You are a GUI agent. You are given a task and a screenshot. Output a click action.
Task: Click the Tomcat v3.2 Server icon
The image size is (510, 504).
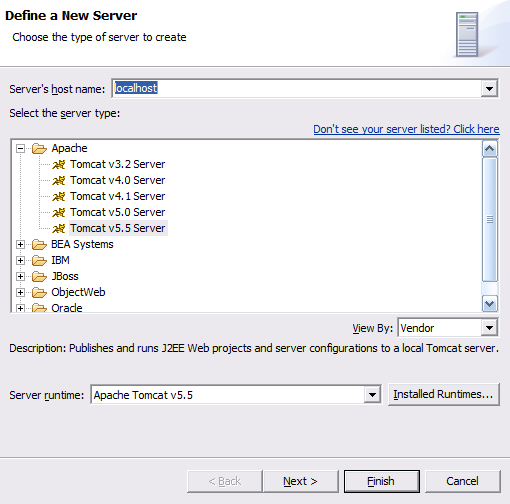point(59,164)
